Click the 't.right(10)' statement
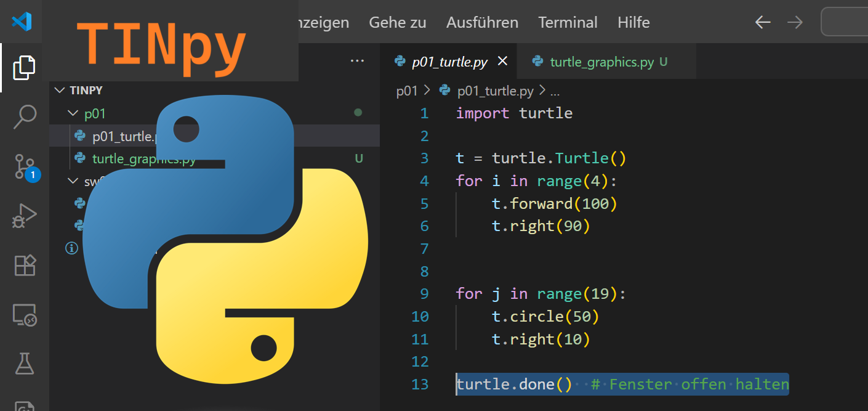This screenshot has height=411, width=868. tap(540, 340)
